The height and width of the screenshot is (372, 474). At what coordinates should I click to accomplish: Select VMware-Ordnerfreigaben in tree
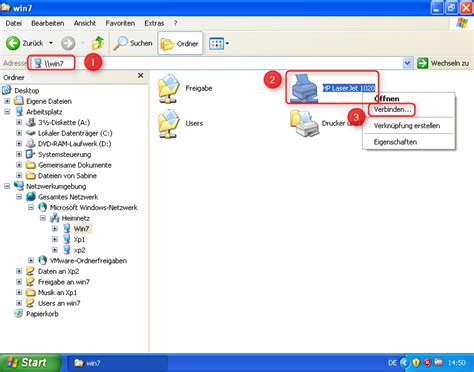[x=88, y=261]
